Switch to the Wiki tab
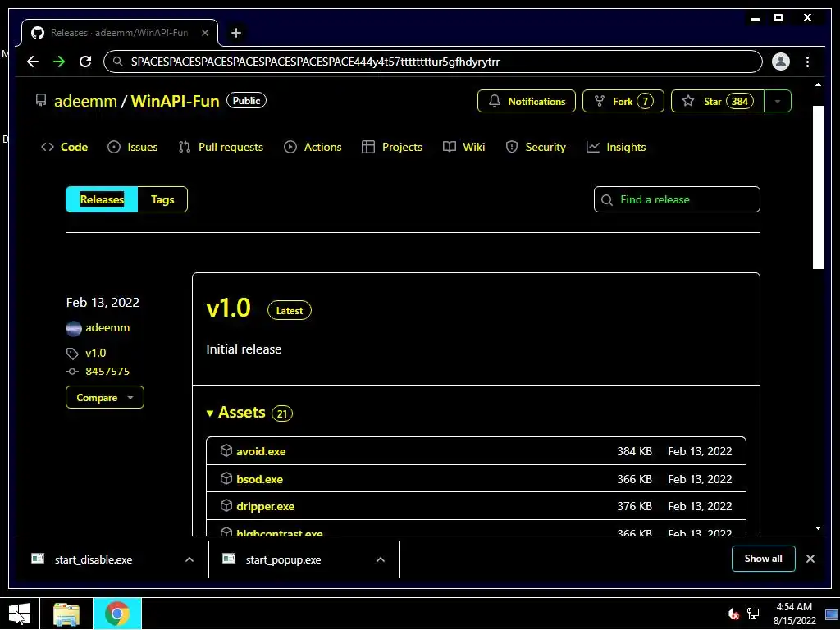Viewport: 840px width, 630px height. click(464, 147)
